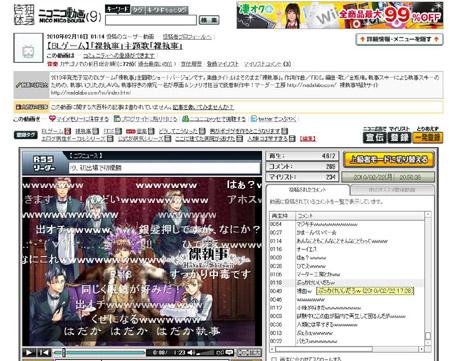
Task: Click the uploader's TV avatar thumbnail
Action: pyautogui.click(x=28, y=48)
